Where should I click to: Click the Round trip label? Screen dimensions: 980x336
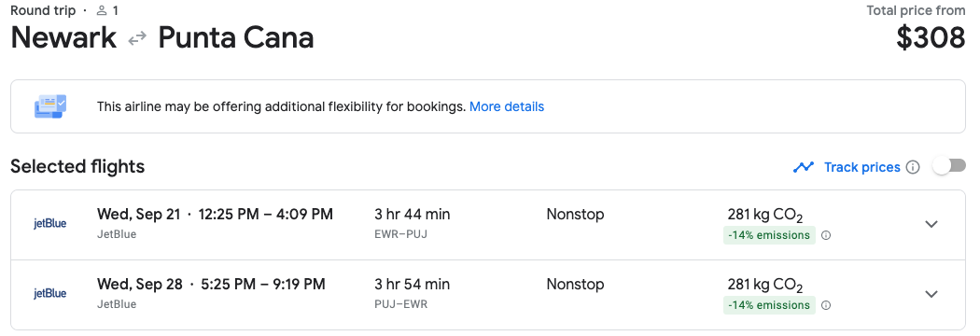pyautogui.click(x=43, y=10)
